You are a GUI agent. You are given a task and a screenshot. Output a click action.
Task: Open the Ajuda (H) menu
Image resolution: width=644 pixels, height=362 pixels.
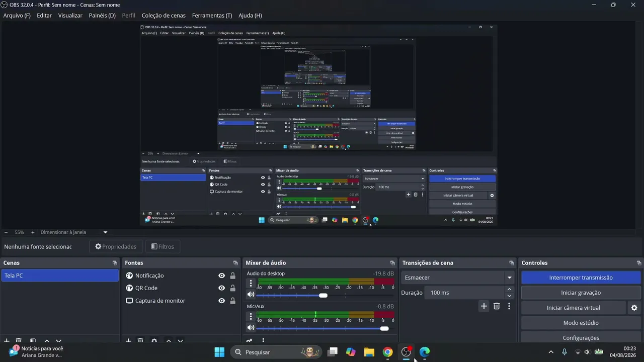tap(250, 16)
